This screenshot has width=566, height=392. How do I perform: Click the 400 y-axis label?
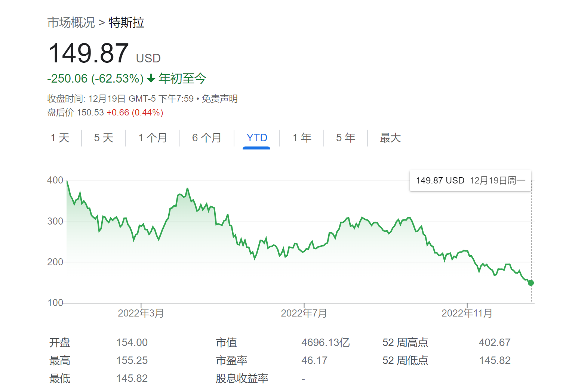click(x=55, y=180)
